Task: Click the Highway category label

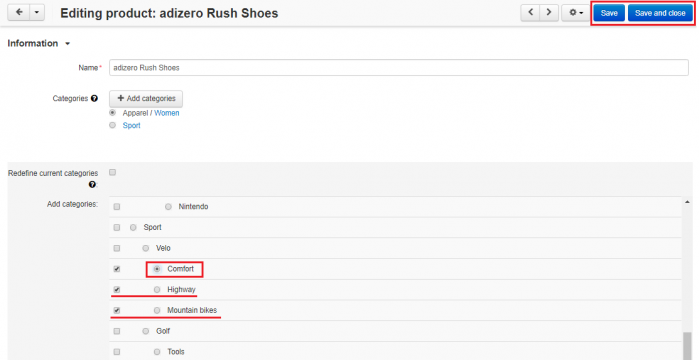Action: click(x=181, y=289)
